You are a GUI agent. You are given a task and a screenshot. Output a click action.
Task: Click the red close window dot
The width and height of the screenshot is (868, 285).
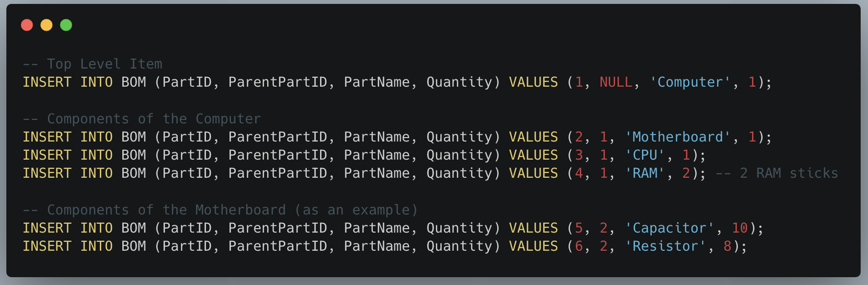(27, 25)
